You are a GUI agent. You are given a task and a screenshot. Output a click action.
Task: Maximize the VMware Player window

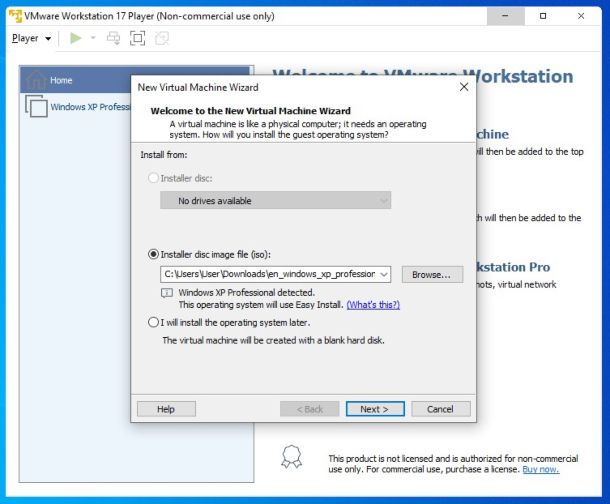click(x=543, y=16)
